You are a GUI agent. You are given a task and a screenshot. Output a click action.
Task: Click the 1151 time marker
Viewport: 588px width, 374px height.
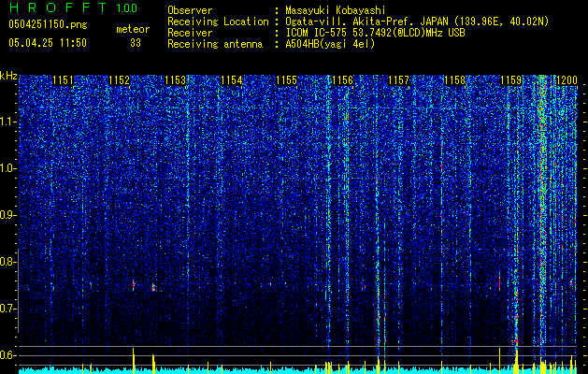tap(63, 80)
